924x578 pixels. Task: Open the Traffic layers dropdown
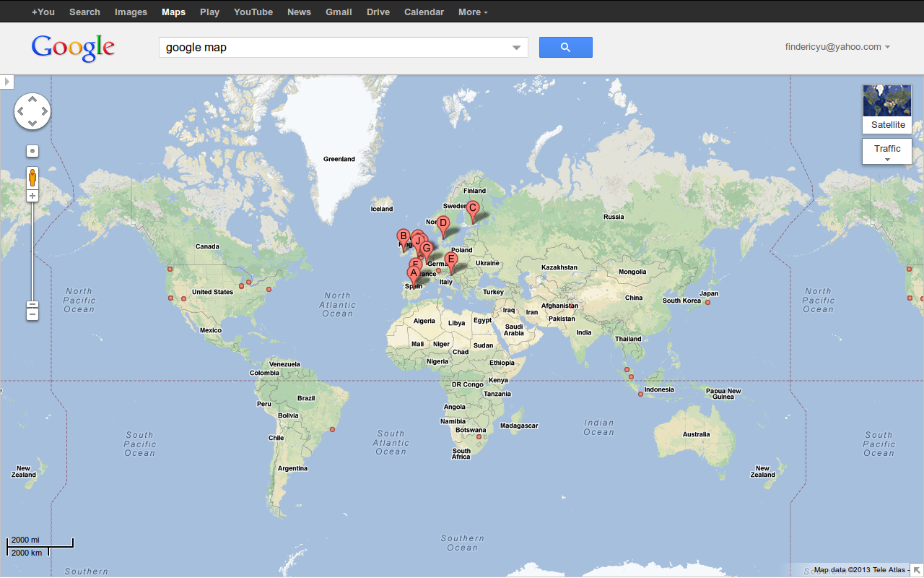887,152
